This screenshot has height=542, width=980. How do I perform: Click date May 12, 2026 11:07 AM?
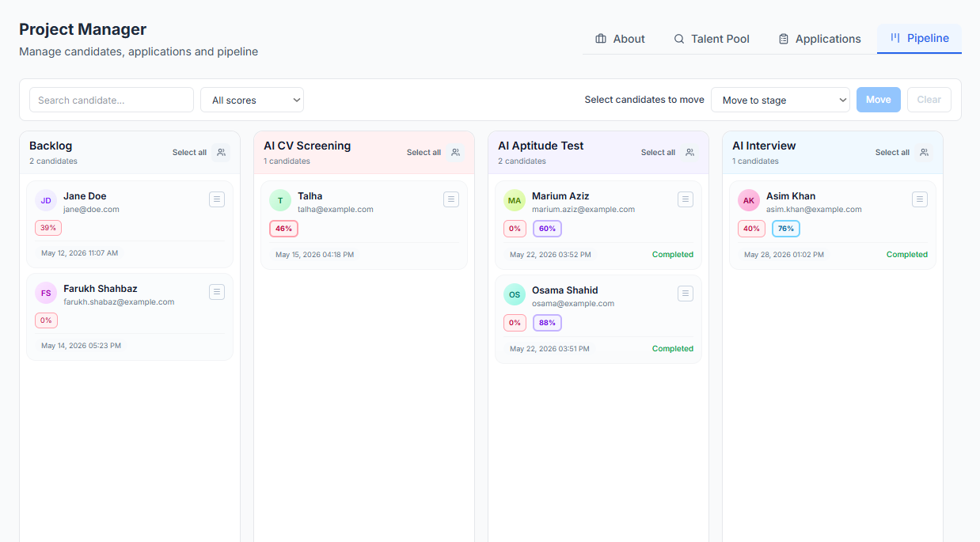pos(79,253)
